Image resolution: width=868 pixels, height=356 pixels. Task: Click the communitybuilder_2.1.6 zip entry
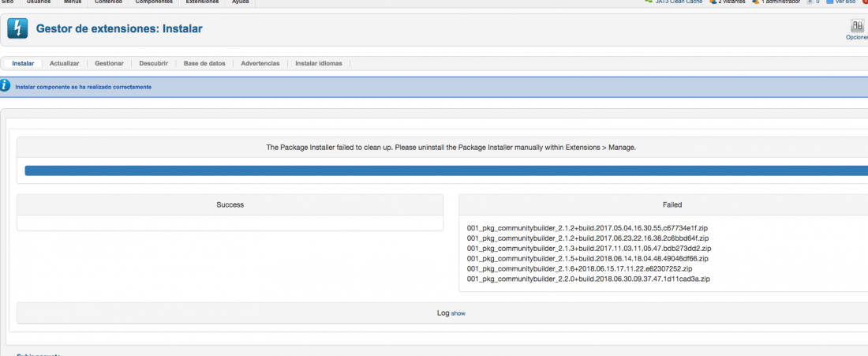[580, 268]
